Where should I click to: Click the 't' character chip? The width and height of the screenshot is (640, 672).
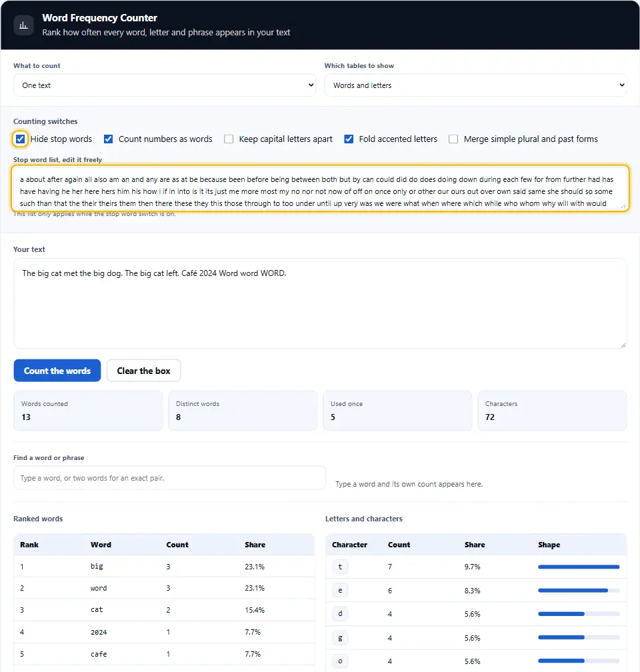[341, 567]
